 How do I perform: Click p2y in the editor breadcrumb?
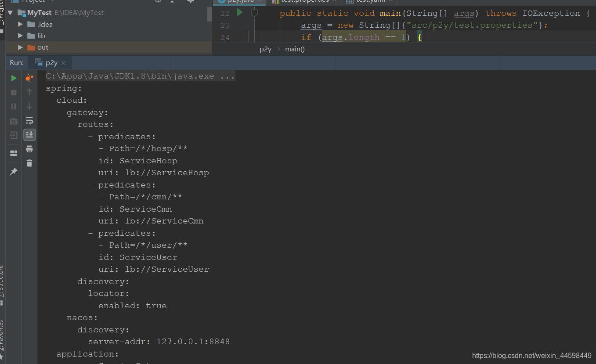[x=265, y=49]
